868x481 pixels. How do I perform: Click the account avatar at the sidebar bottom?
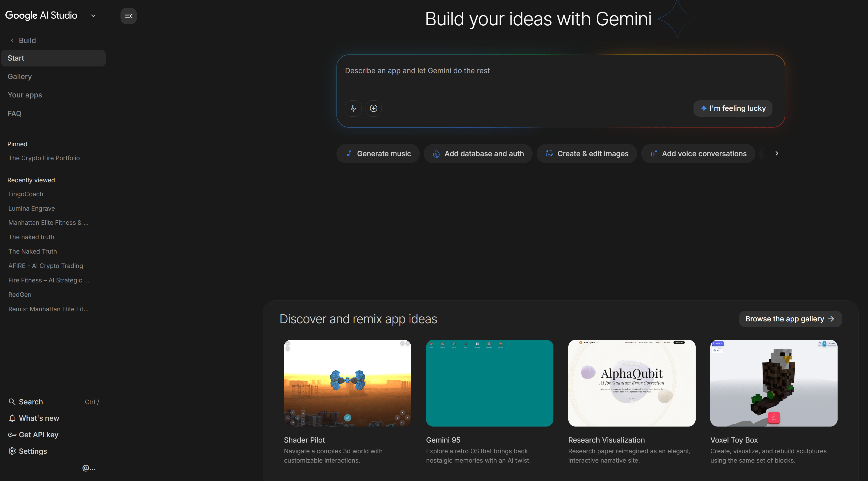[x=89, y=468]
